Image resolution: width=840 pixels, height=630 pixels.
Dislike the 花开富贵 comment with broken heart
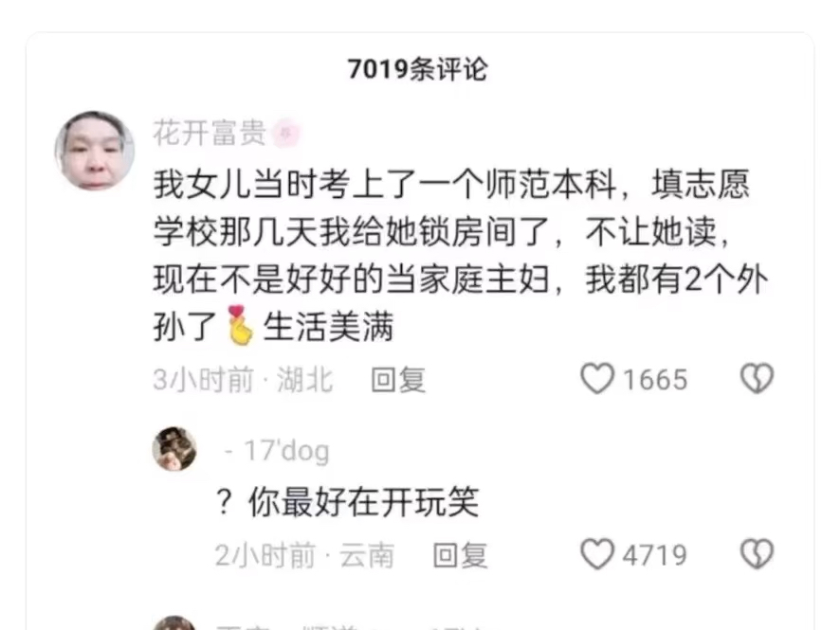tap(757, 378)
